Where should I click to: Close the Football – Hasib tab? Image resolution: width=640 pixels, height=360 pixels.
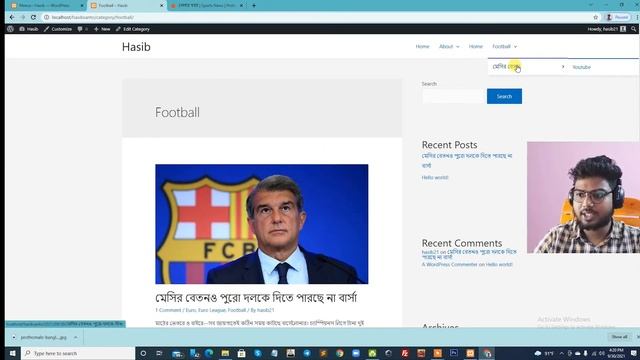(x=162, y=6)
